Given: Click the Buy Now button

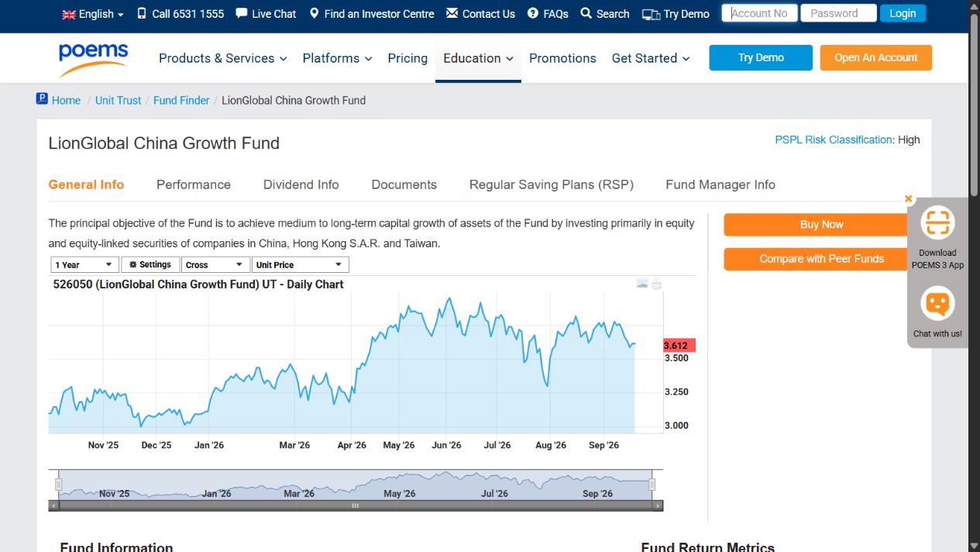Looking at the screenshot, I should pos(821,225).
